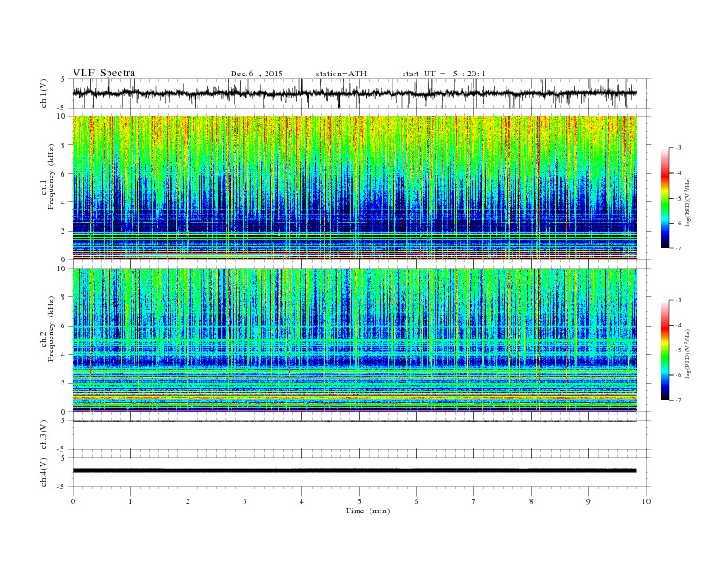Select the date text "Dec.6 , 2015"

pyautogui.click(x=256, y=74)
